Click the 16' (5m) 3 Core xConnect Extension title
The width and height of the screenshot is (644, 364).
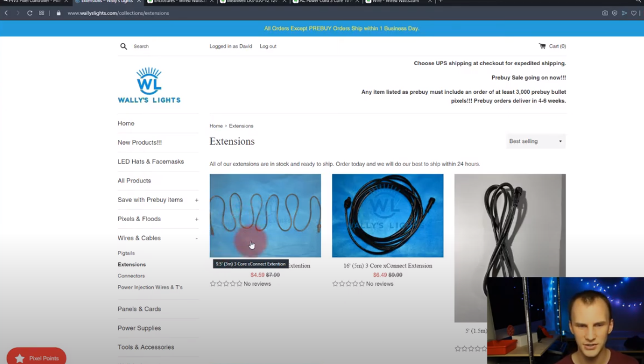[x=387, y=266]
